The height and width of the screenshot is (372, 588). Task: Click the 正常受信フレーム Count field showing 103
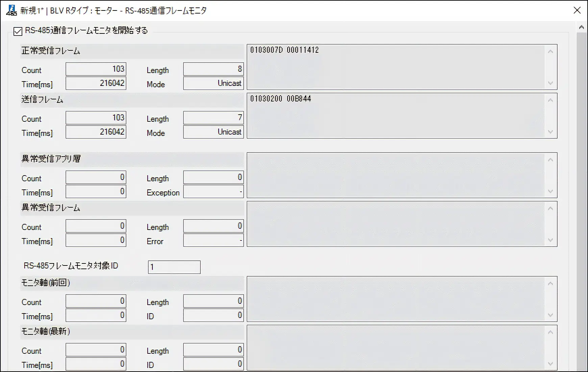pyautogui.click(x=96, y=69)
